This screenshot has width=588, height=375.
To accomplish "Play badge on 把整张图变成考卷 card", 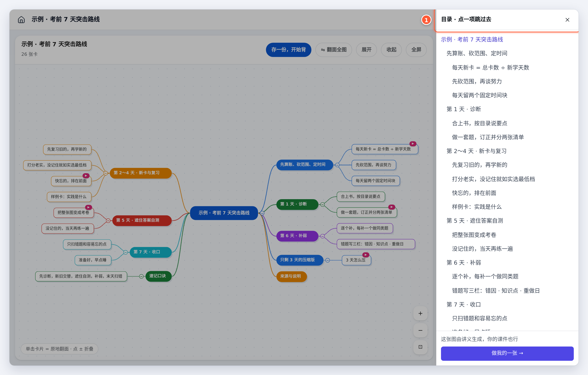I will pyautogui.click(x=88, y=207).
